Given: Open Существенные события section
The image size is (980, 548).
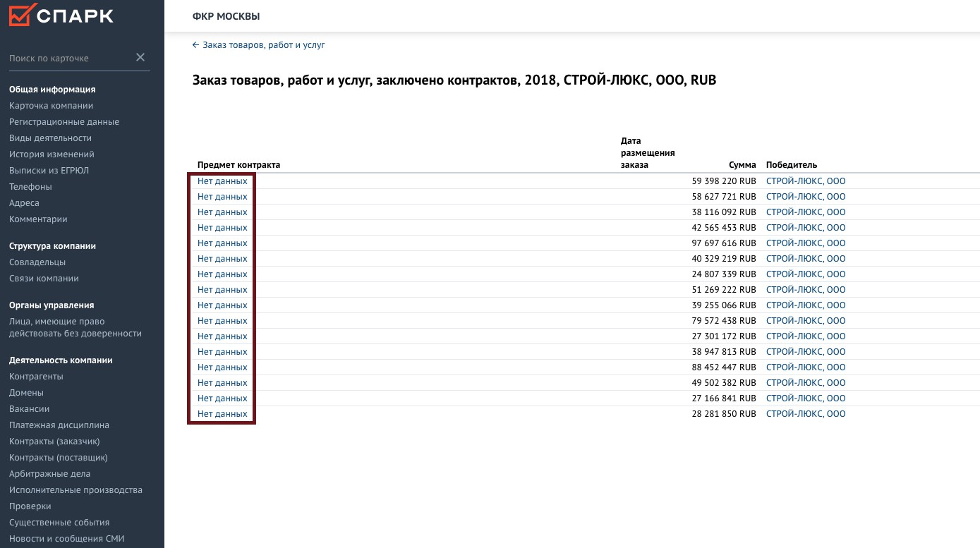Looking at the screenshot, I should [59, 523].
